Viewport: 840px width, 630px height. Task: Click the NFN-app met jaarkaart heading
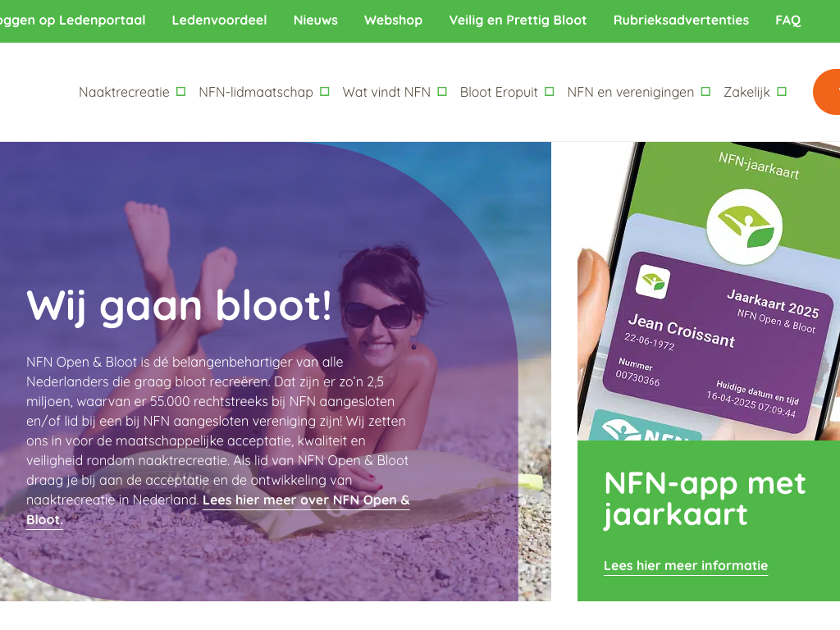click(x=705, y=499)
